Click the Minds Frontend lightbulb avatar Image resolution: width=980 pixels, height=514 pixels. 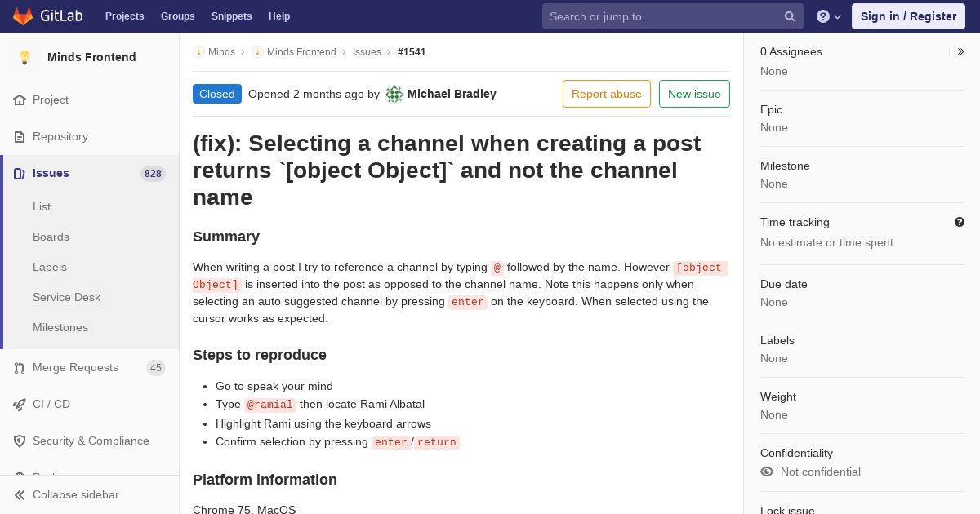pos(24,57)
